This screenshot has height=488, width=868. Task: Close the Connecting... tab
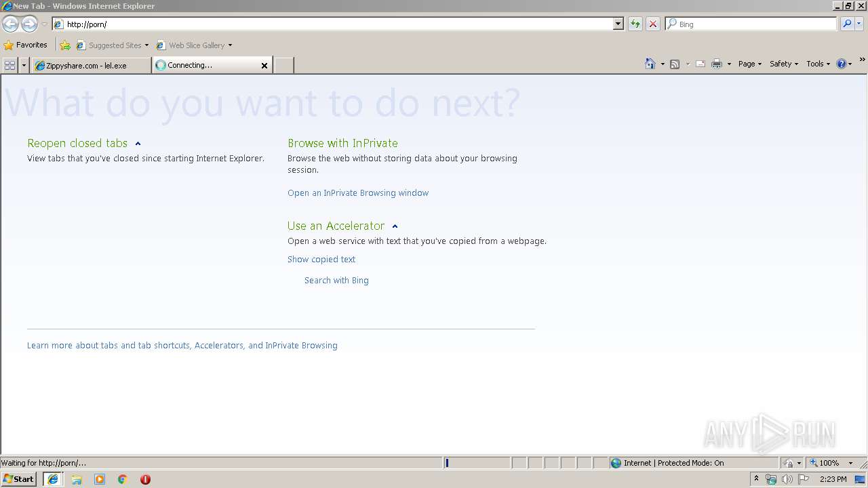click(264, 66)
